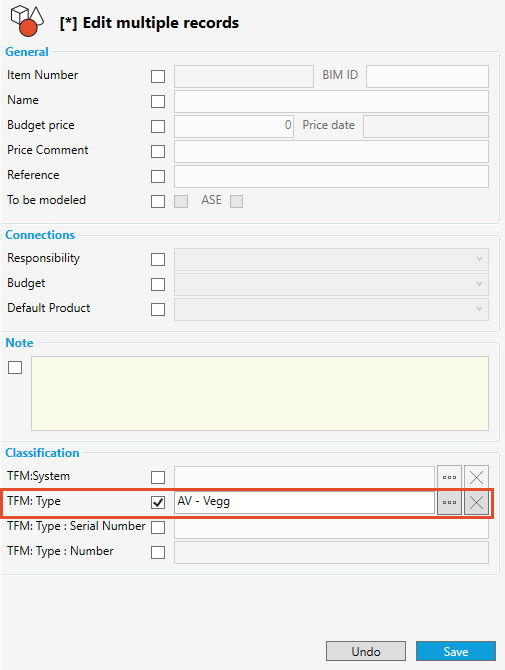
Task: Click the BIM ID input field
Action: click(x=427, y=76)
